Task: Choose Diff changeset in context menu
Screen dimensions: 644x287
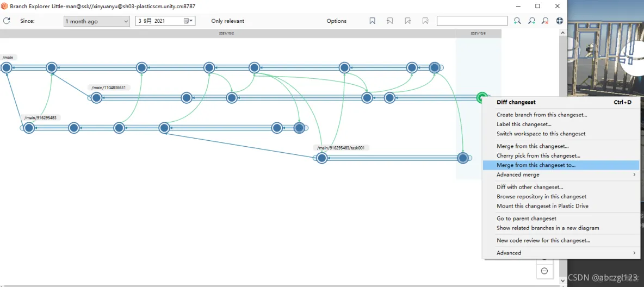Action: click(x=561, y=102)
